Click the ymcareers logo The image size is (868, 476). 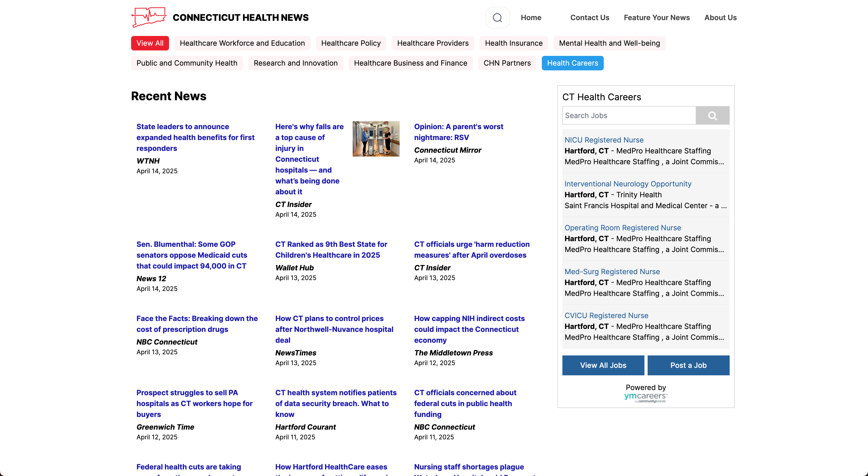pos(646,398)
